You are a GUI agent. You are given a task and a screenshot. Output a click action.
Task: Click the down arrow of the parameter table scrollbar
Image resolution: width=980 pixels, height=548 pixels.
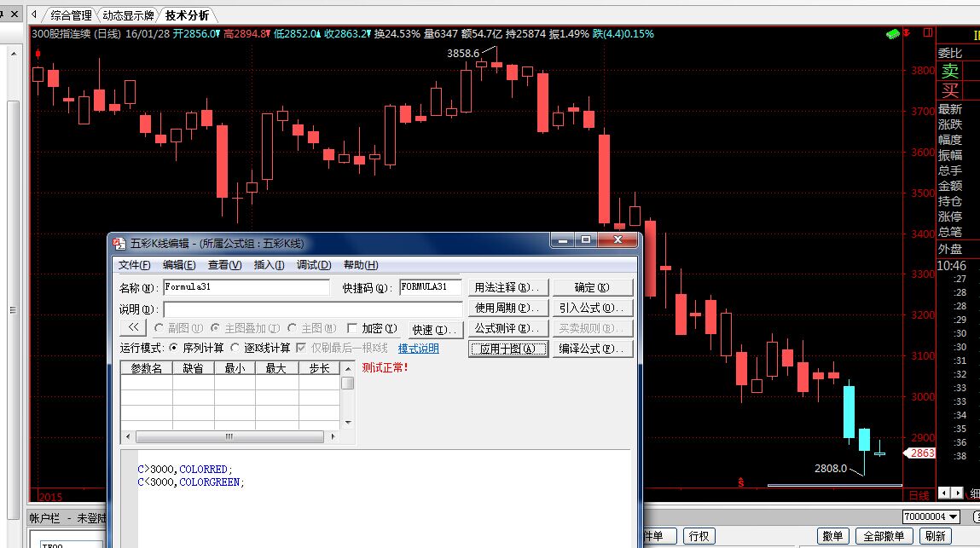coord(348,423)
